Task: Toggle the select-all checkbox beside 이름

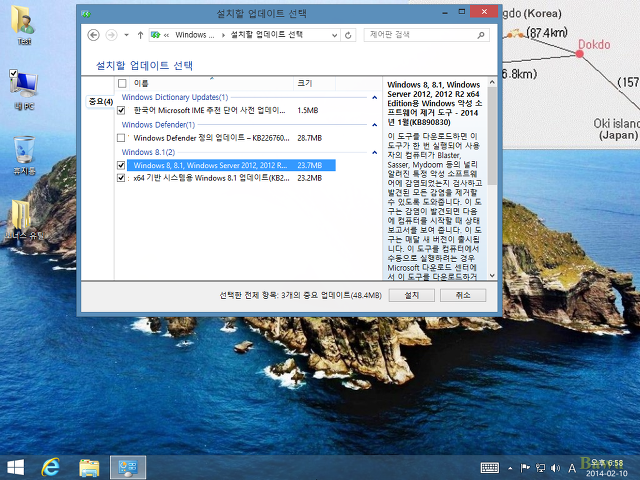Action: point(122,84)
